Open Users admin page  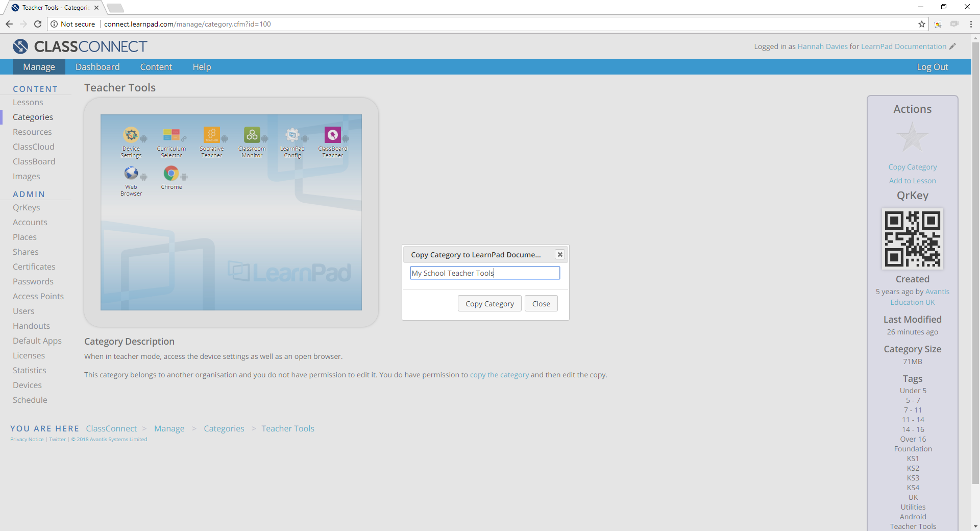[23, 311]
